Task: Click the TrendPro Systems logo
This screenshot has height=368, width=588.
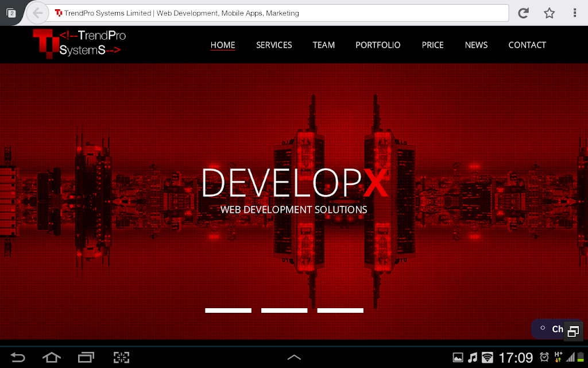Action: (79, 43)
